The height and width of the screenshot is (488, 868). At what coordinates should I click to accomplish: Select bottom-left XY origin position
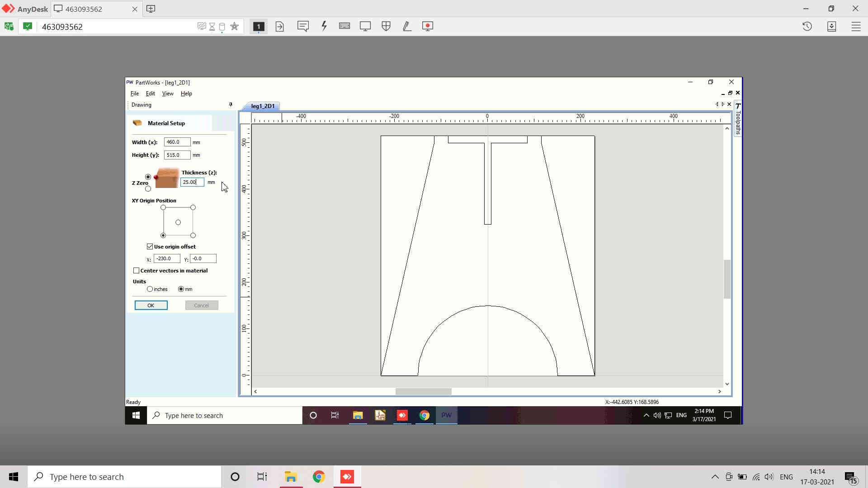click(163, 235)
